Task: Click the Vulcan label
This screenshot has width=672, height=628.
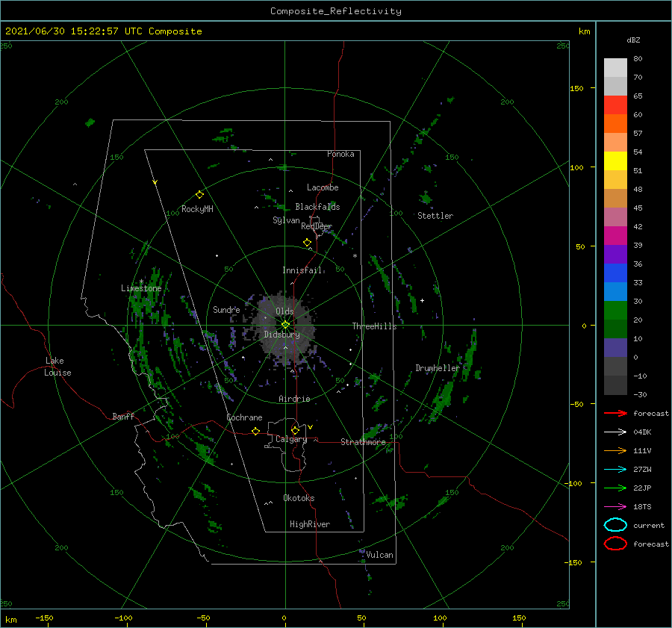Action: pos(380,555)
